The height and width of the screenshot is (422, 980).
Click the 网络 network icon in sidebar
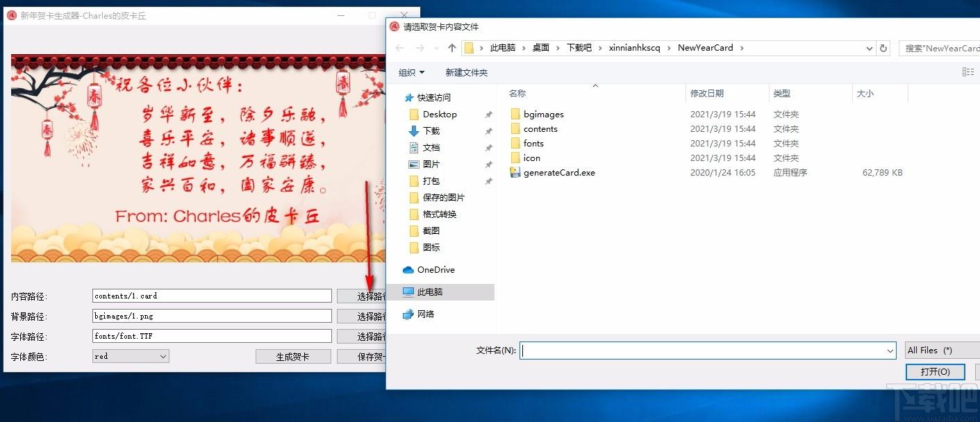(x=408, y=314)
